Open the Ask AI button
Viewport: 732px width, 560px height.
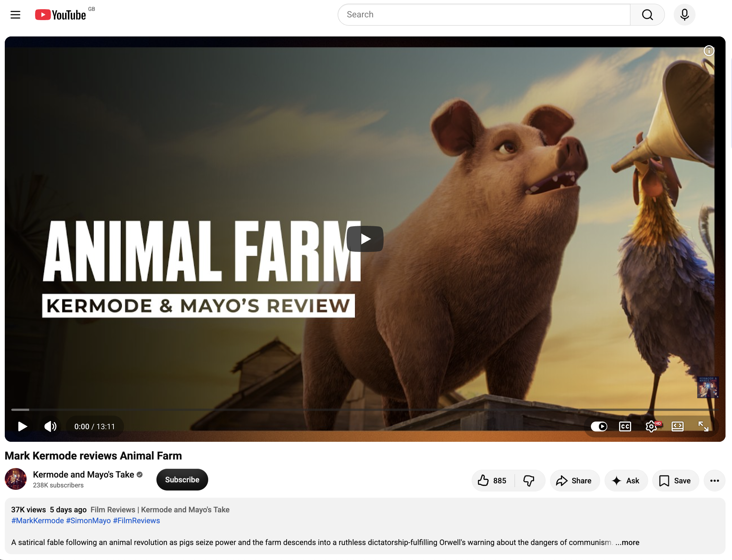pos(626,481)
